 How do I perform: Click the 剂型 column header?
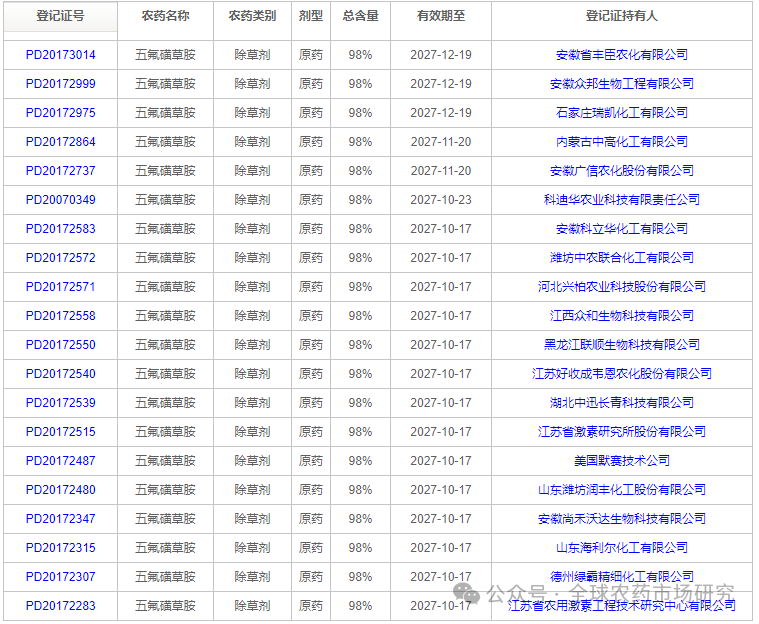coord(311,16)
